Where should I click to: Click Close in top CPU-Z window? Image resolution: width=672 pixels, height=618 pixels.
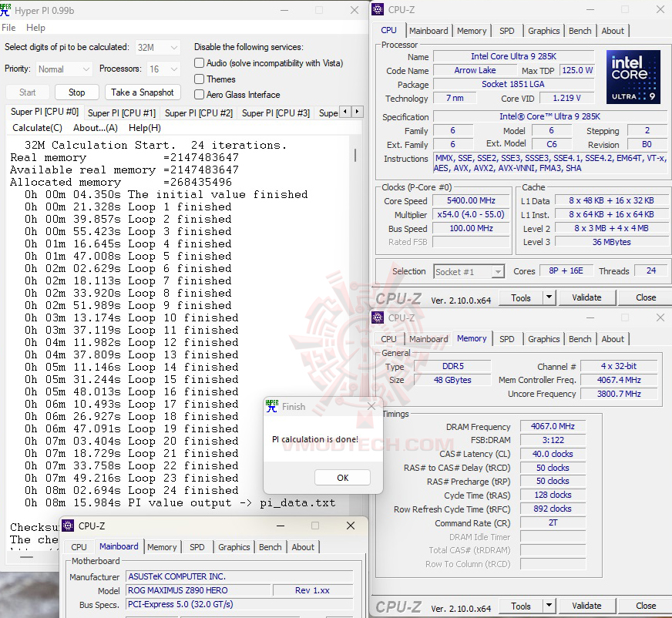(x=646, y=297)
